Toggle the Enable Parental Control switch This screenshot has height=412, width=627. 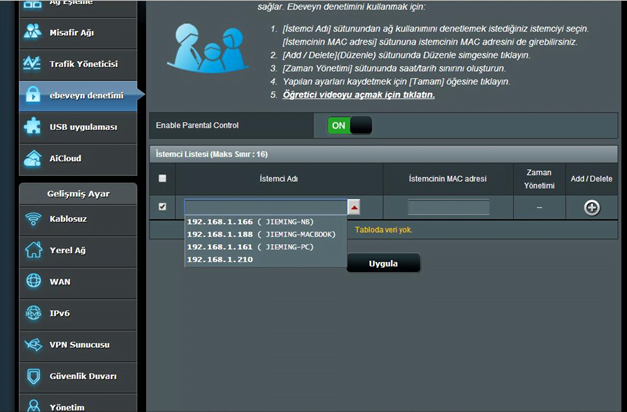349,125
